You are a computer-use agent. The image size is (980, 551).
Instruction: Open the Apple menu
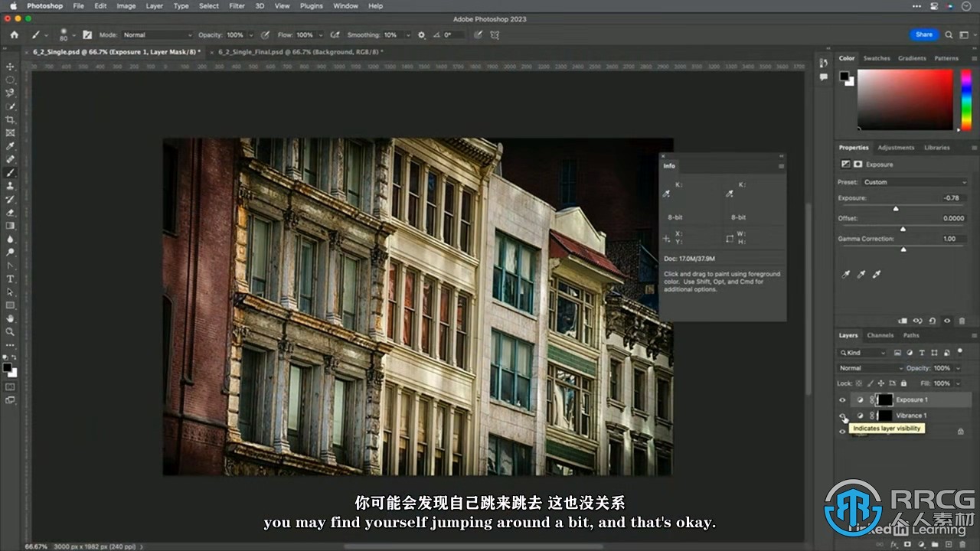click(x=13, y=6)
